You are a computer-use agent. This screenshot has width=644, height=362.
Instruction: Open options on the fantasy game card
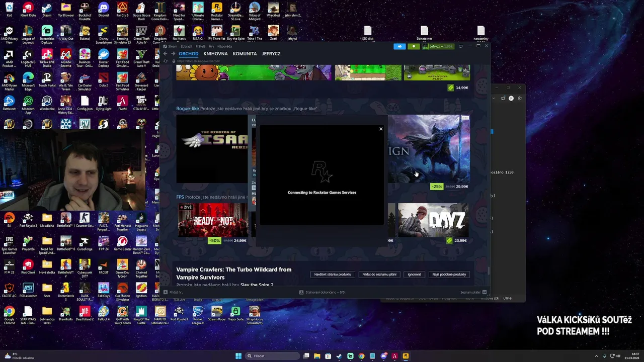click(x=465, y=118)
